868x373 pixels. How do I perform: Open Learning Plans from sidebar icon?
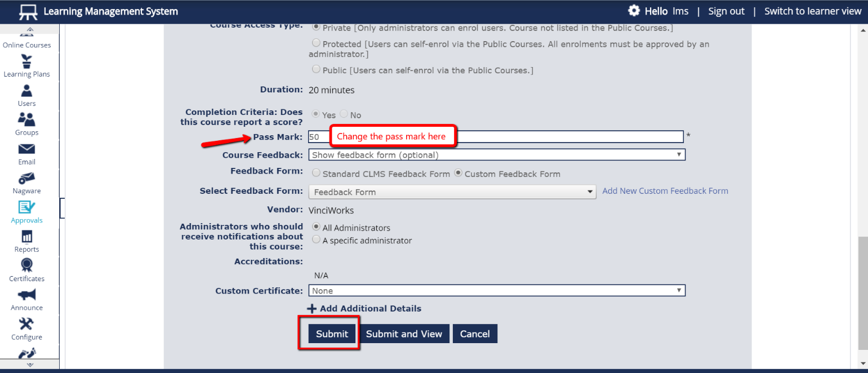pos(26,61)
